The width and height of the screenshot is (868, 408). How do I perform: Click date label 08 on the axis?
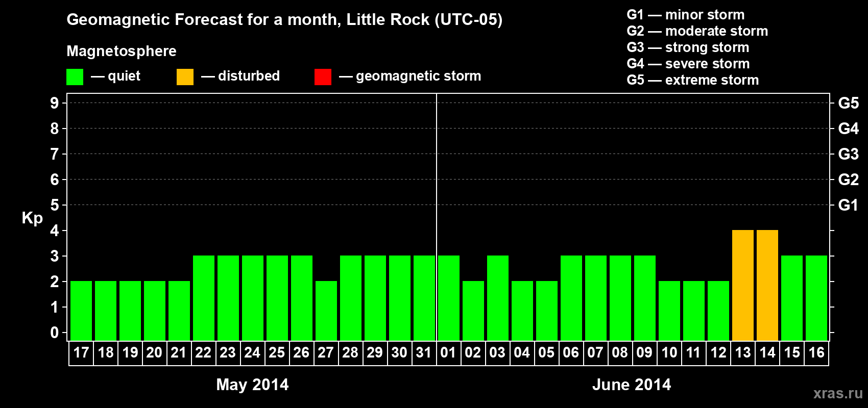coord(620,353)
